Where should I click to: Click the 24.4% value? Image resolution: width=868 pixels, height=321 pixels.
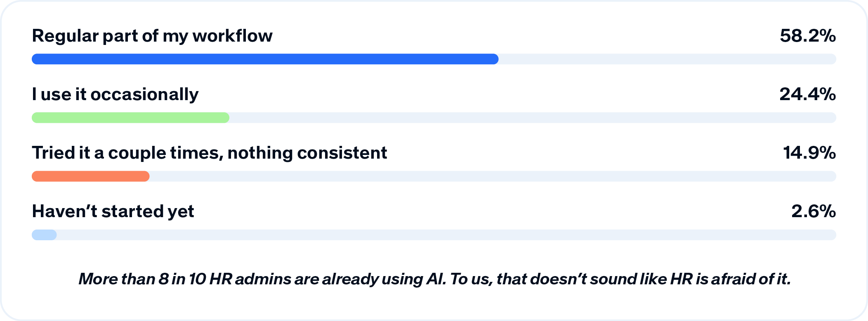[808, 94]
